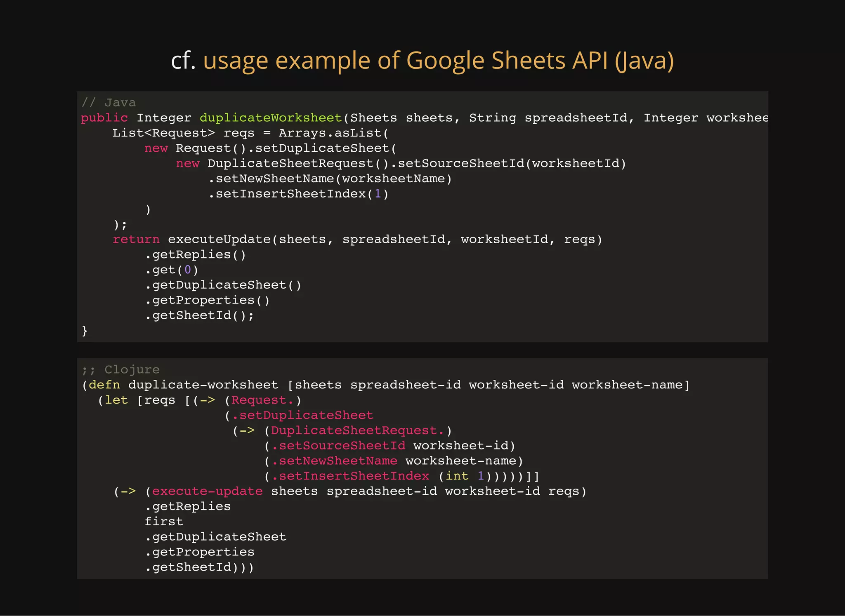Click the '.getReplies' Clojure line
This screenshot has width=845, height=616.
(187, 507)
